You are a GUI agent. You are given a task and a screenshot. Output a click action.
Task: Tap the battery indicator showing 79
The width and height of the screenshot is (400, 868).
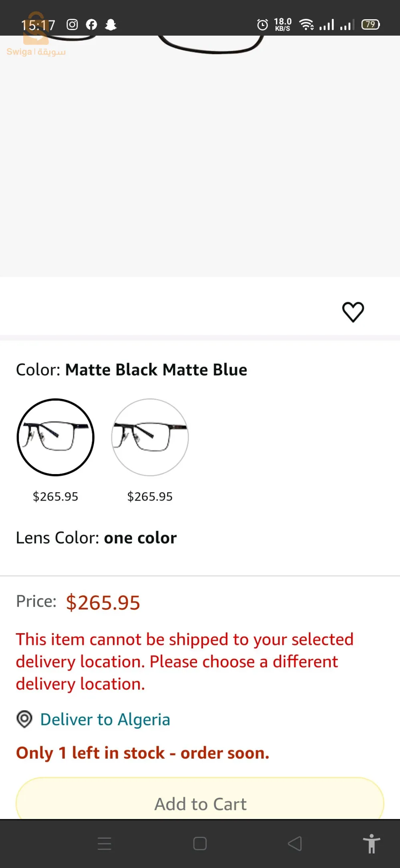(x=370, y=24)
